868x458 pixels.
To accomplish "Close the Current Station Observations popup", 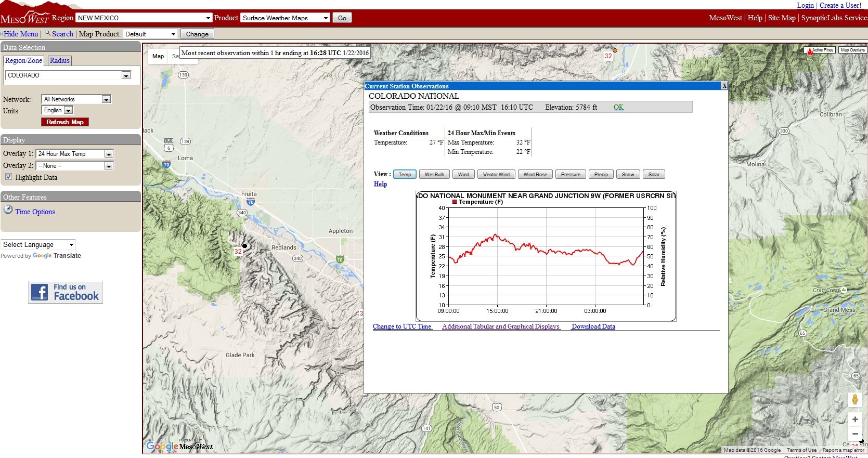I will (x=724, y=86).
